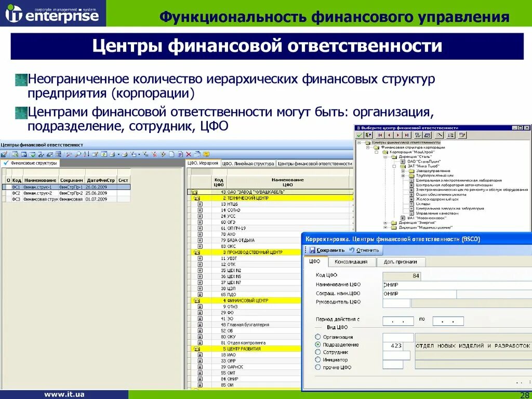Select the прочие ЦФО radio button
The image size is (532, 399).
(317, 367)
